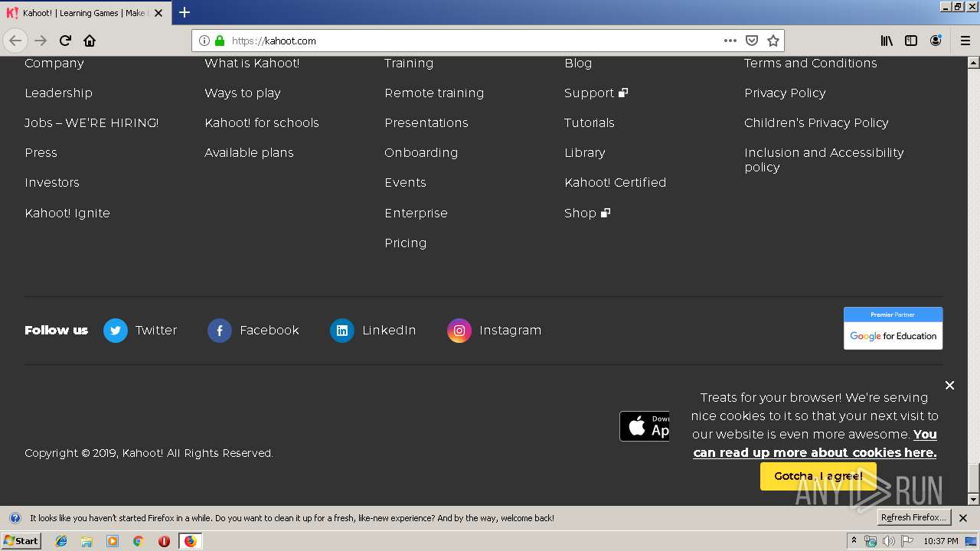Screen dimensions: 980x551
Task: Open the Press footer link
Action: coord(41,153)
